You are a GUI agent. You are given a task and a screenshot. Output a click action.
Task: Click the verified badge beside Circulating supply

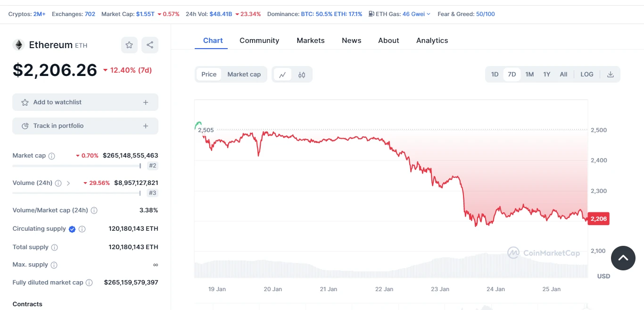point(72,229)
